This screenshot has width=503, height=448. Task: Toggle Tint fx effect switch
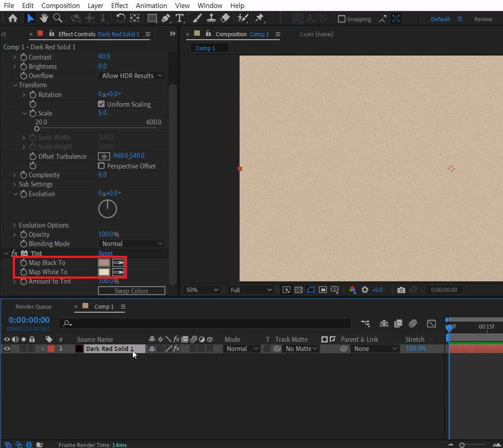(15, 254)
